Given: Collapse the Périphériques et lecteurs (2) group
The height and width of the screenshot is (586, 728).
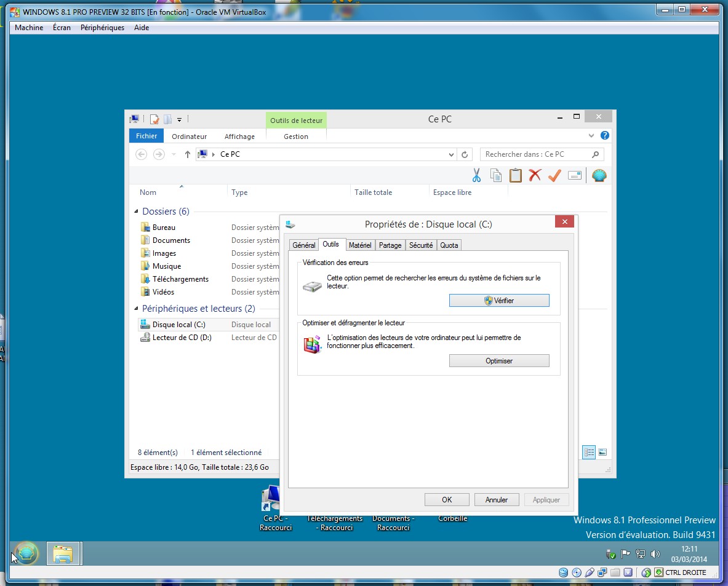Looking at the screenshot, I should 136,309.
